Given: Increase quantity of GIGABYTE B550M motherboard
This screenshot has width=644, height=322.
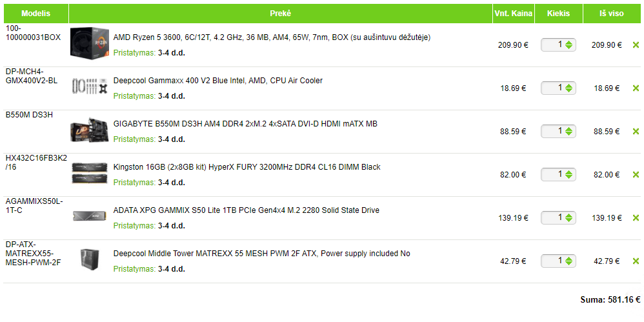Looking at the screenshot, I should (x=569, y=129).
